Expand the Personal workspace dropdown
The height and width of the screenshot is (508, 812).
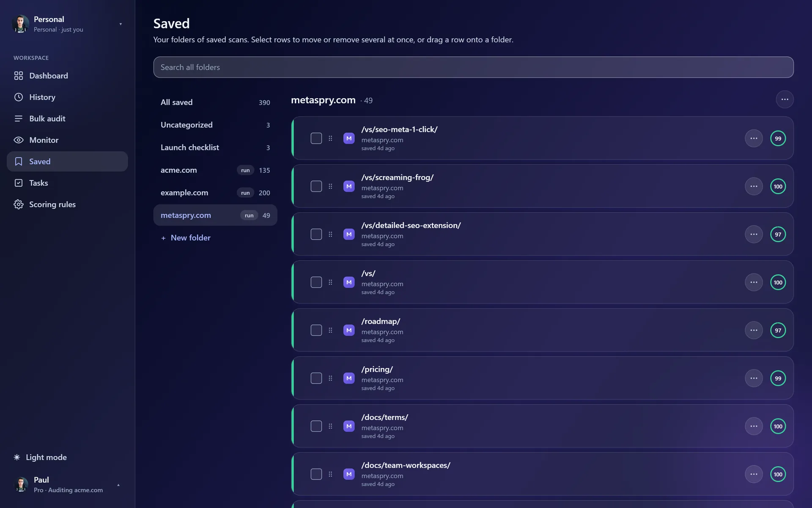tap(121, 24)
